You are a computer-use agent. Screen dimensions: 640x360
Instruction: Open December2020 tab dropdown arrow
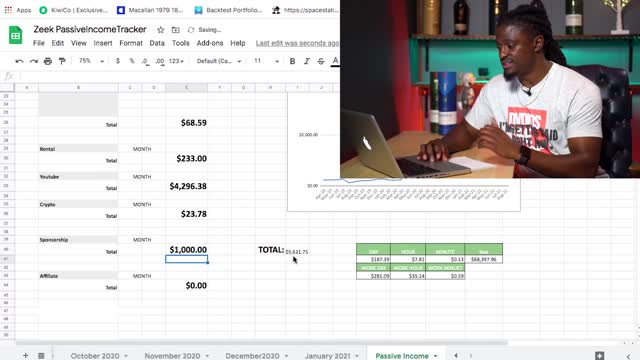286,356
